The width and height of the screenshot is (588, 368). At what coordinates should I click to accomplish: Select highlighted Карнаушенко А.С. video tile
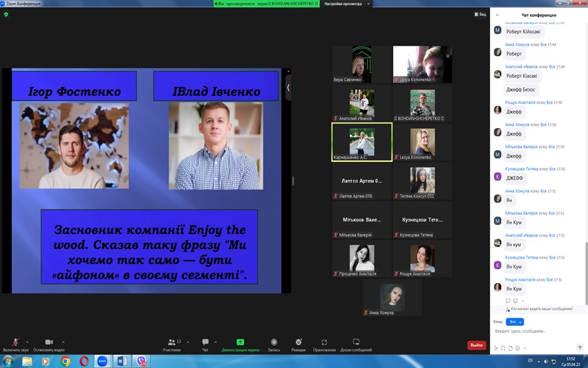coord(362,142)
